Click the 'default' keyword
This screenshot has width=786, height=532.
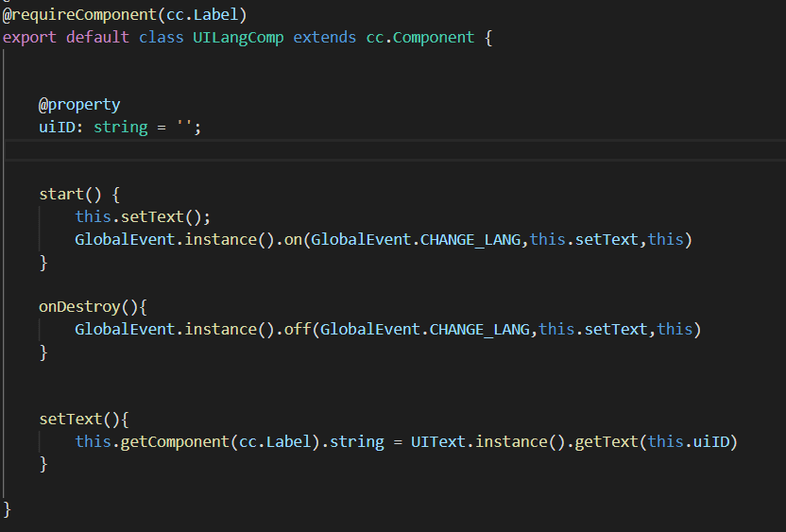click(x=97, y=37)
